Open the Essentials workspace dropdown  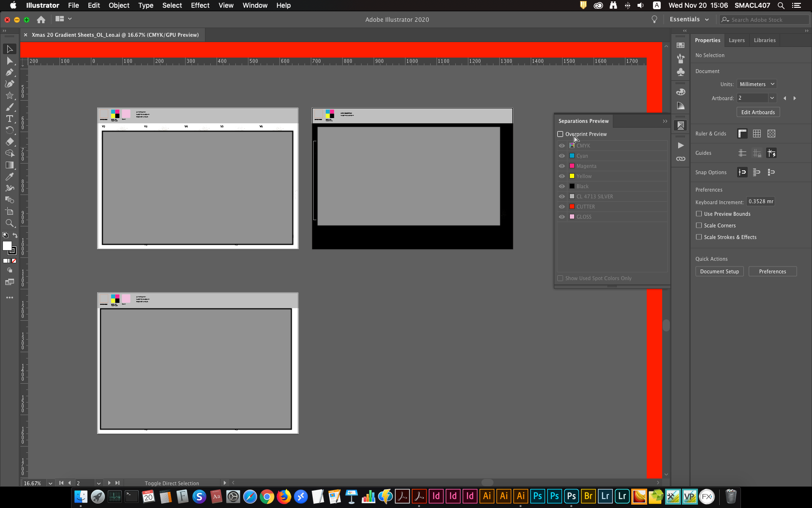coord(688,19)
